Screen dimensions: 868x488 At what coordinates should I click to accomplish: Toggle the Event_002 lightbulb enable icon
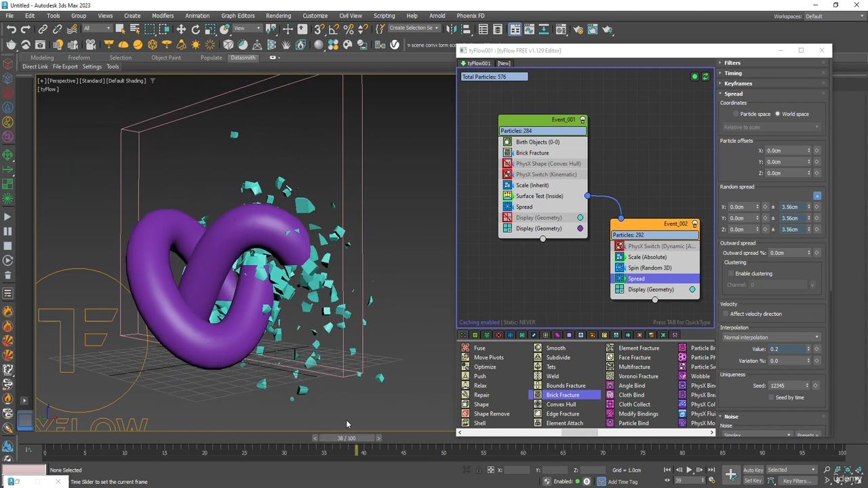coord(694,224)
